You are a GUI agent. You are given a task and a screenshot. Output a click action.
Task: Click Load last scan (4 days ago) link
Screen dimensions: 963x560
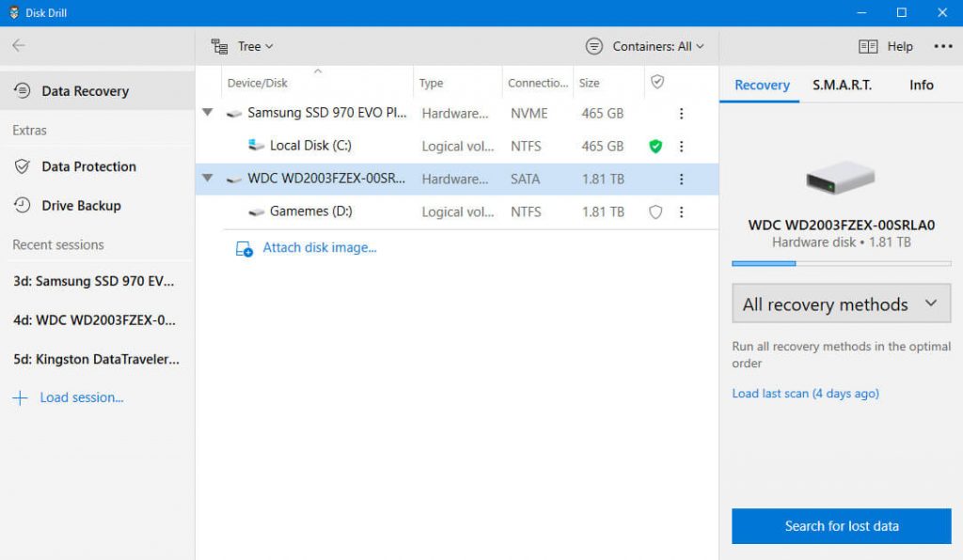pyautogui.click(x=805, y=394)
